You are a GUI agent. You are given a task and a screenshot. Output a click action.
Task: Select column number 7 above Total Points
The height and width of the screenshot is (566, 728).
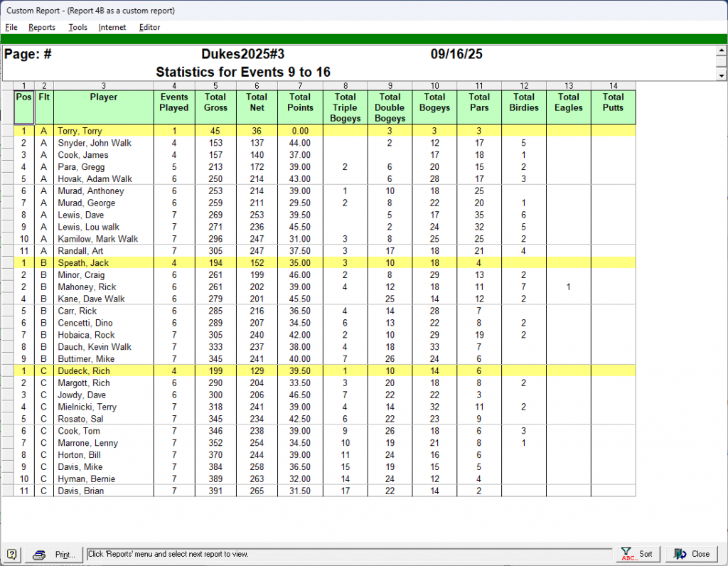[x=300, y=86]
